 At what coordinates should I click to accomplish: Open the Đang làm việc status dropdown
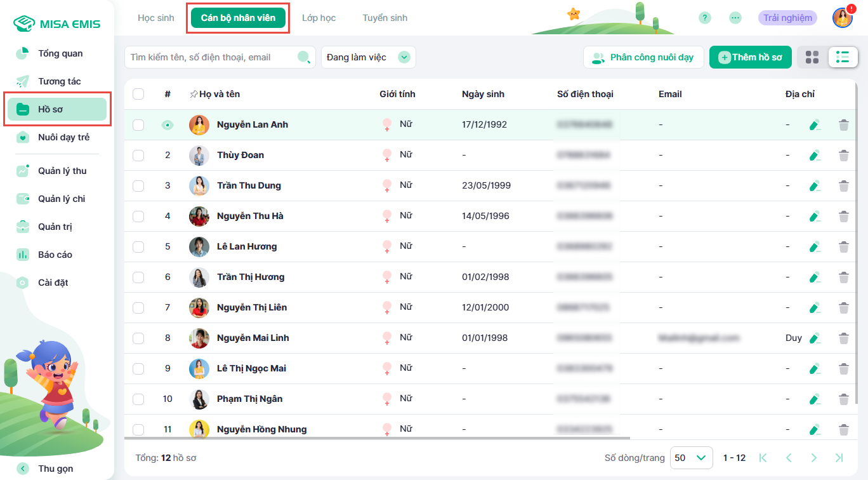click(x=368, y=57)
